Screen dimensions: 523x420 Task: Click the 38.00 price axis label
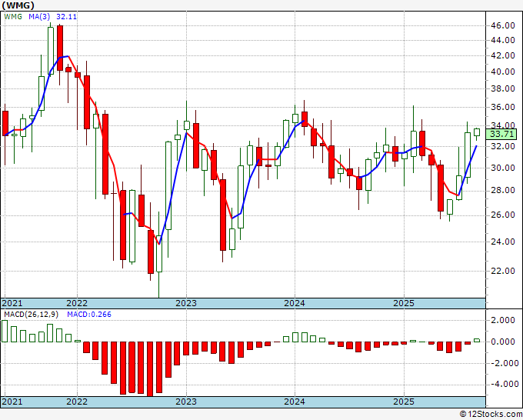click(x=503, y=88)
